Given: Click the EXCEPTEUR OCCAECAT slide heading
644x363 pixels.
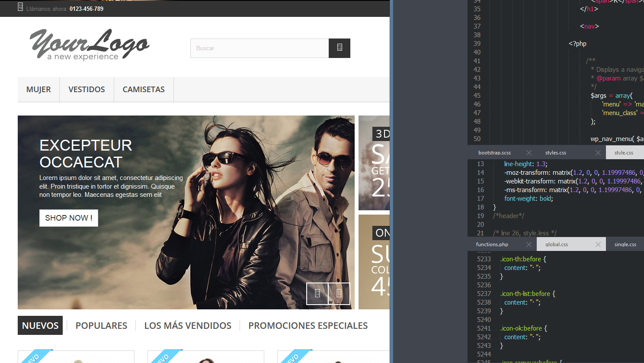Looking at the screenshot, I should (86, 154).
